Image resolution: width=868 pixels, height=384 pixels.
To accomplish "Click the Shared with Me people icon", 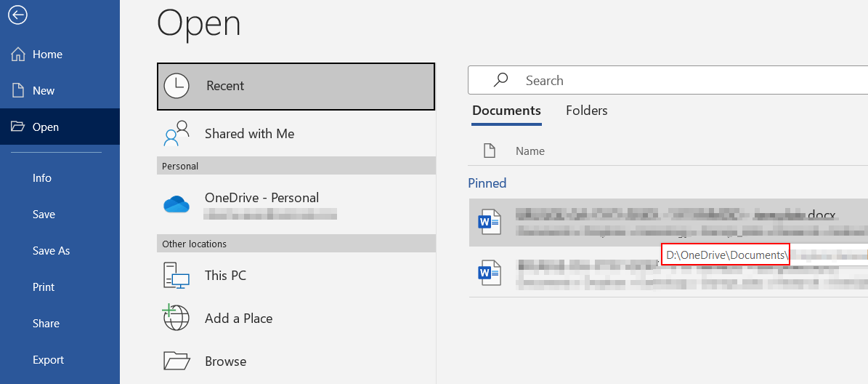I will tap(177, 134).
